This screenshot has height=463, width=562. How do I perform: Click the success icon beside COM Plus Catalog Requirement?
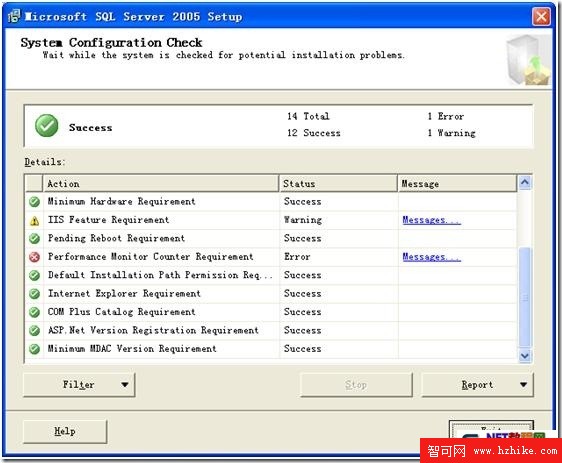(x=34, y=312)
